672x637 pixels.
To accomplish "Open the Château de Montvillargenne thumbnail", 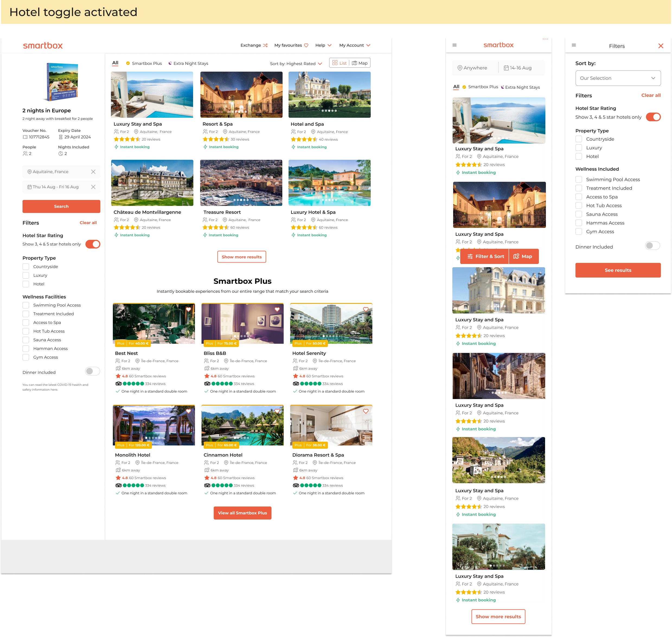I will point(152,183).
